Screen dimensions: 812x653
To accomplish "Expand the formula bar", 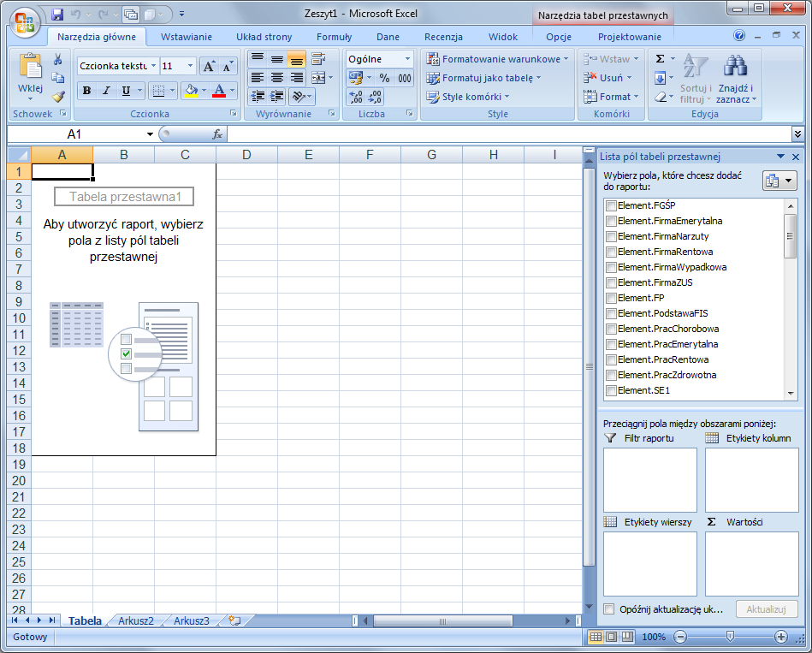I will click(797, 134).
